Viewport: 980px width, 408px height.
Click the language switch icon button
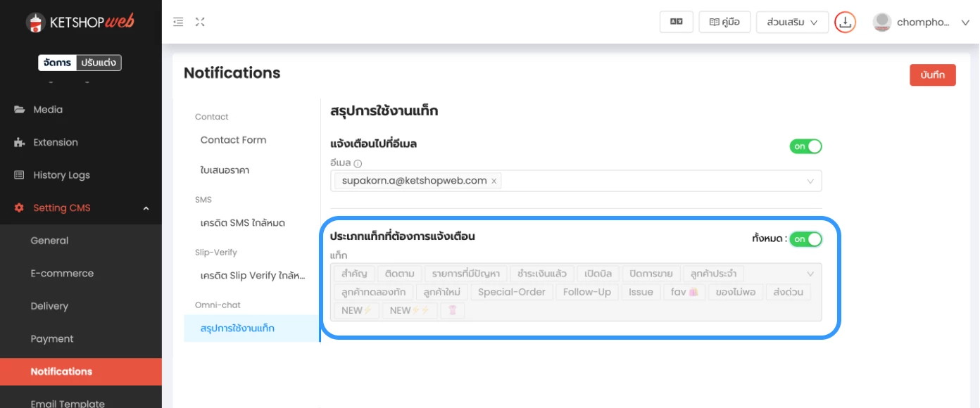[x=676, y=22]
